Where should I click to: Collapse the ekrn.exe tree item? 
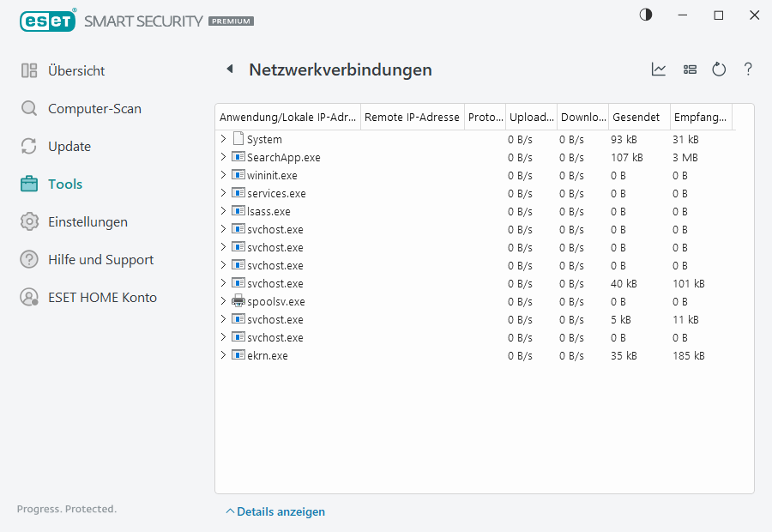224,354
